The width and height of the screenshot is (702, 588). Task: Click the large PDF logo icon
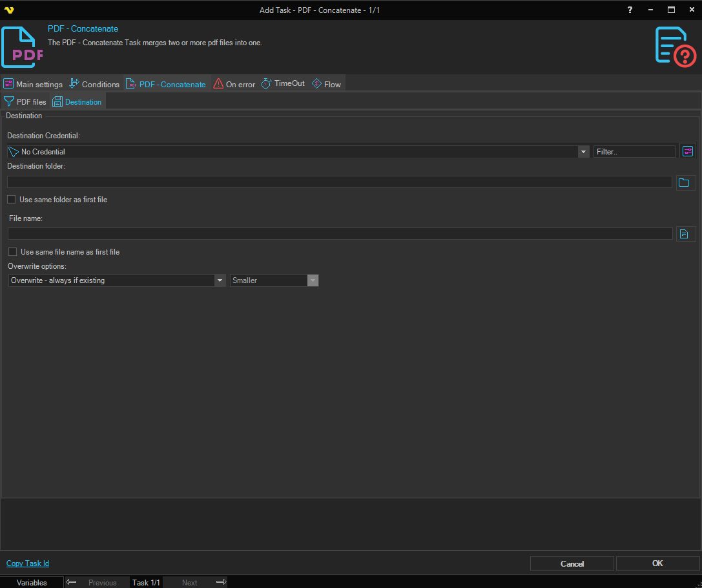[22, 47]
